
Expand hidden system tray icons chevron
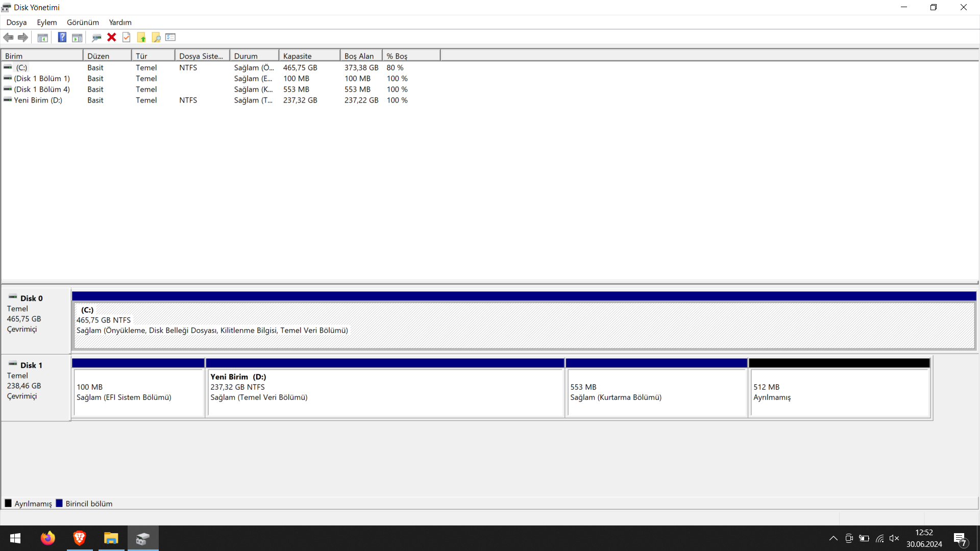click(x=833, y=538)
